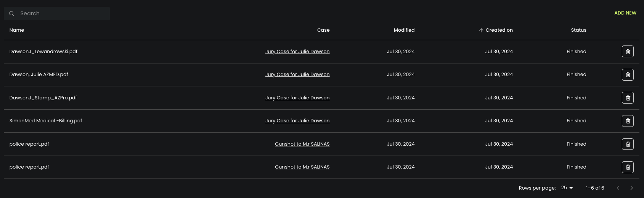Delete SimonMed Medical -Billing.pdf via trash icon

point(628,121)
